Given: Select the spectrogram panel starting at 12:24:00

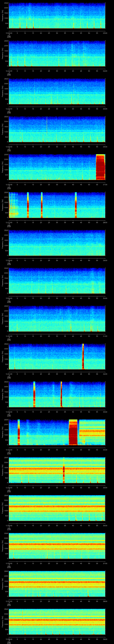Looking at the screenshot, I should pyautogui.click(x=57, y=91).
